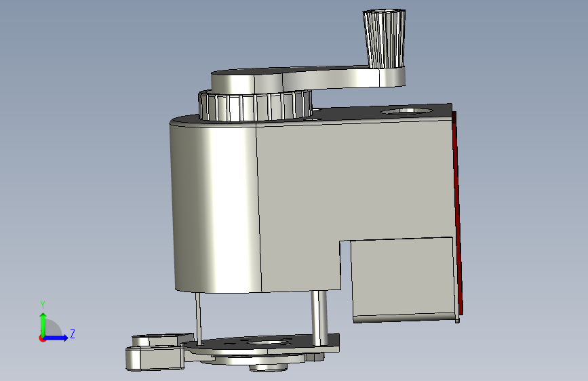Click the green Y axis arrow of the triad
Screen dimensions: 588x381
pos(43,325)
